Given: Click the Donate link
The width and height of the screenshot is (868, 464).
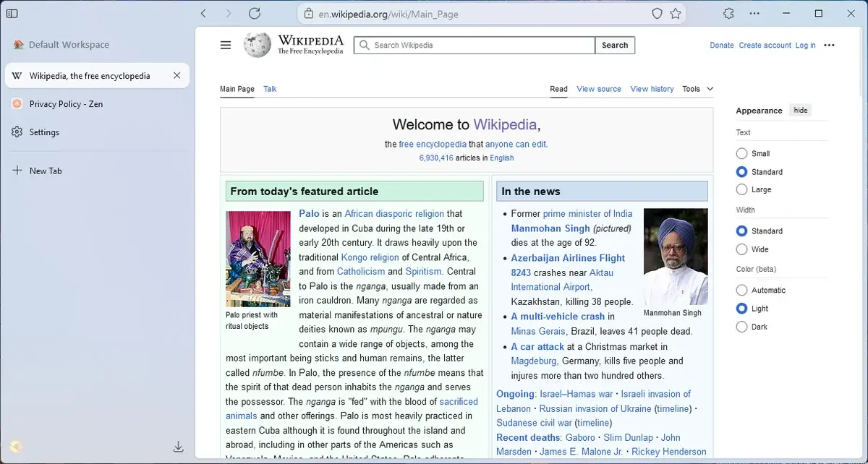Looking at the screenshot, I should tap(722, 45).
